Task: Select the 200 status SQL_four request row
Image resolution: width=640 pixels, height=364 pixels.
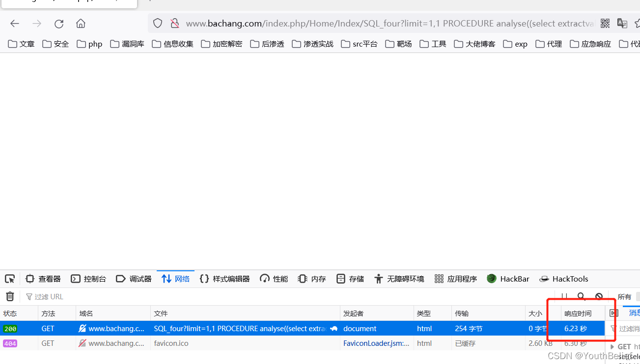Action: coord(302,329)
